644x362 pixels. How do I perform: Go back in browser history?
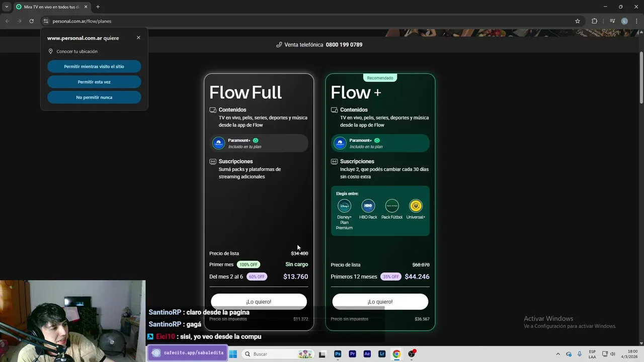pos(7,21)
